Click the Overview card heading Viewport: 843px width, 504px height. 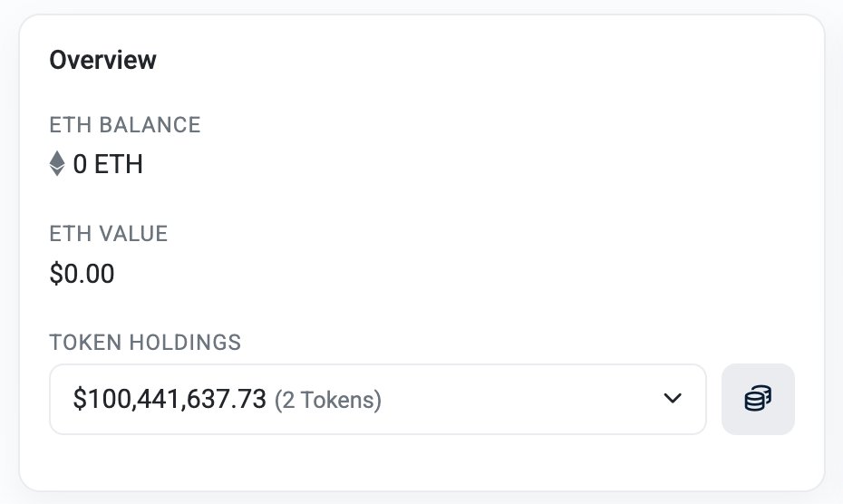102,60
